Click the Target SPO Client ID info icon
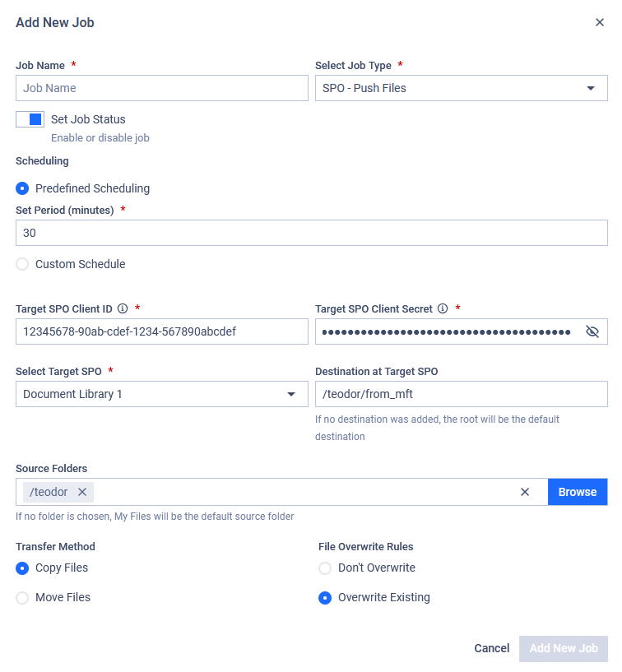The width and height of the screenshot is (622, 672). (123, 308)
